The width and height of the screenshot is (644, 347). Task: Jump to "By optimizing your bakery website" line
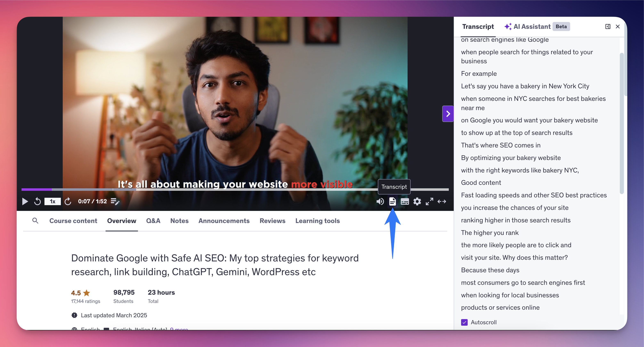pyautogui.click(x=511, y=158)
